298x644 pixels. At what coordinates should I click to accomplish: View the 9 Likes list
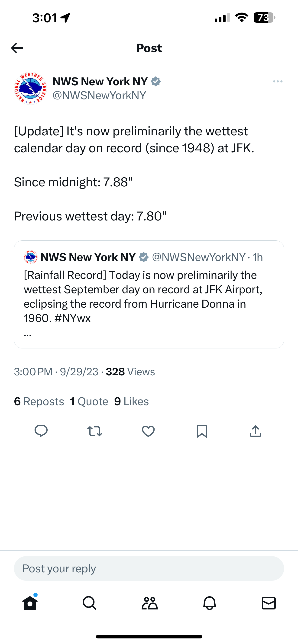tap(132, 402)
